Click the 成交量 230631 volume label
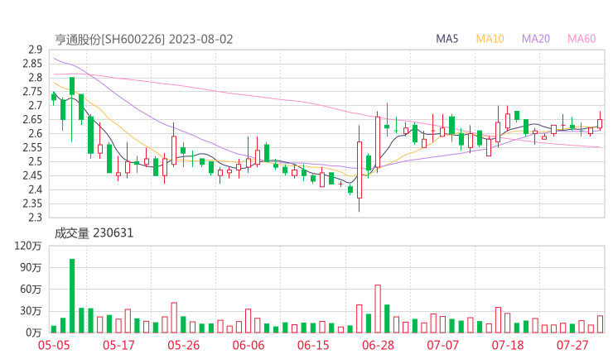This screenshot has width=613, height=364. (94, 233)
